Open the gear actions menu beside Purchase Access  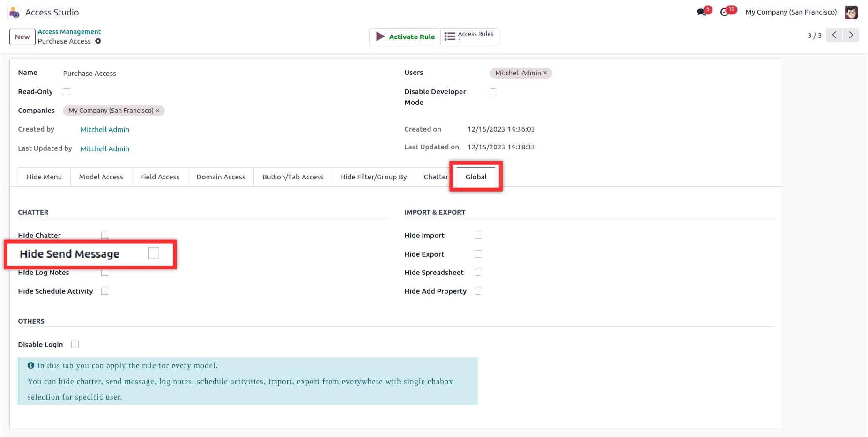pos(98,41)
